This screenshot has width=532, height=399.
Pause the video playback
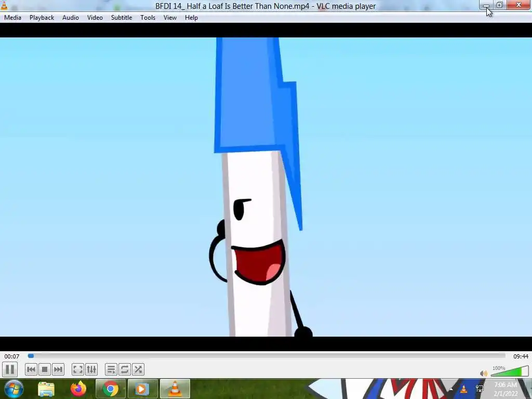click(x=10, y=369)
